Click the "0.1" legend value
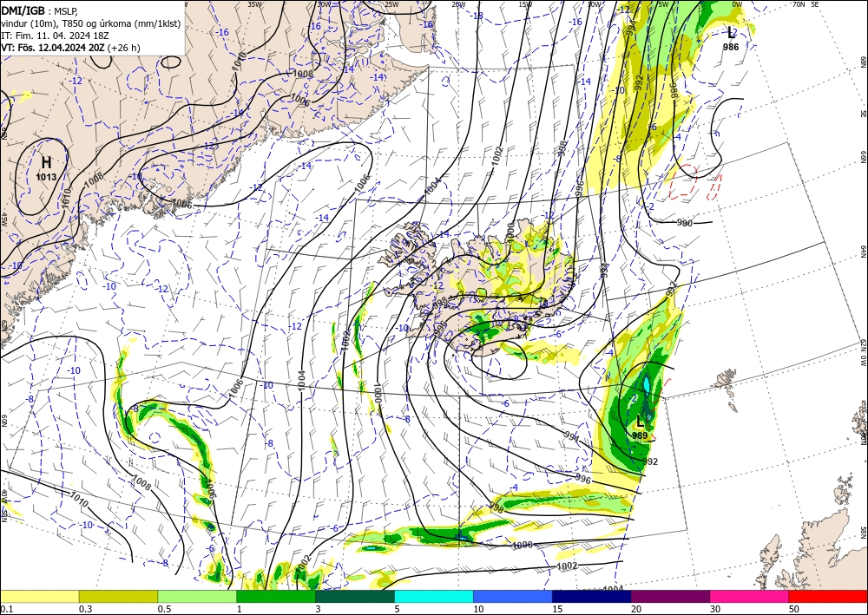This screenshot has height=615, width=868. click(x=6, y=609)
